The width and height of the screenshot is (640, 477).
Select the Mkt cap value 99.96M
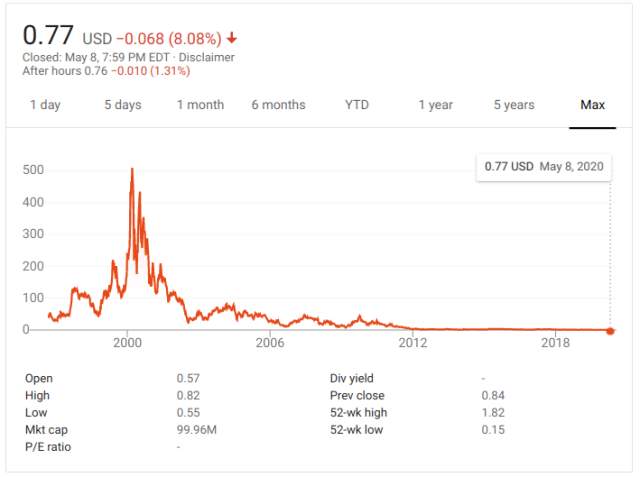pos(196,429)
